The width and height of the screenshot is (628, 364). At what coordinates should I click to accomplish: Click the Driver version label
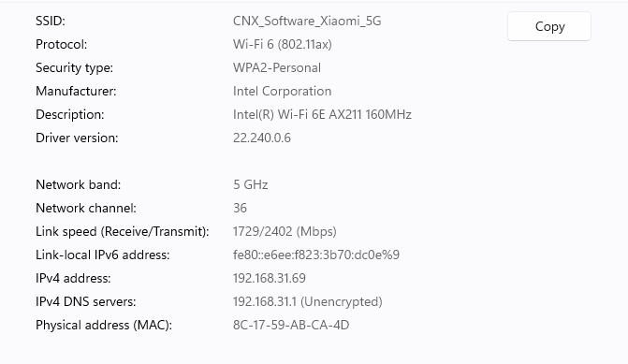click(77, 138)
